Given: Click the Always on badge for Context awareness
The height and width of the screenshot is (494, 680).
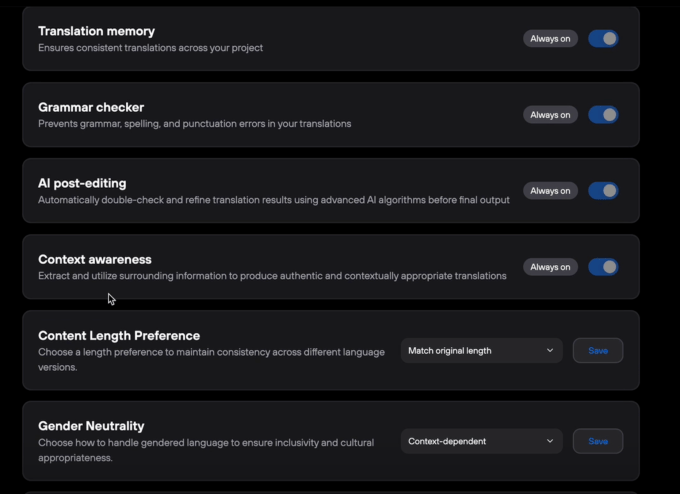Looking at the screenshot, I should point(550,267).
